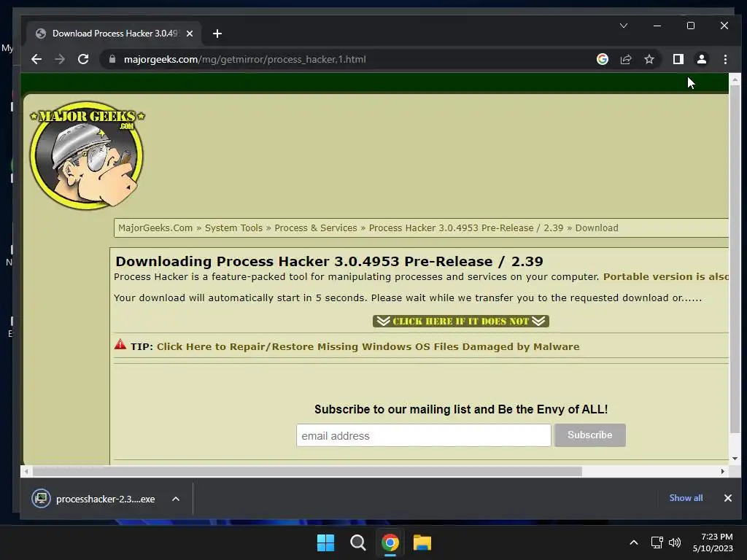
Task: Click the horizontal scrollbar right arrow
Action: click(x=723, y=472)
